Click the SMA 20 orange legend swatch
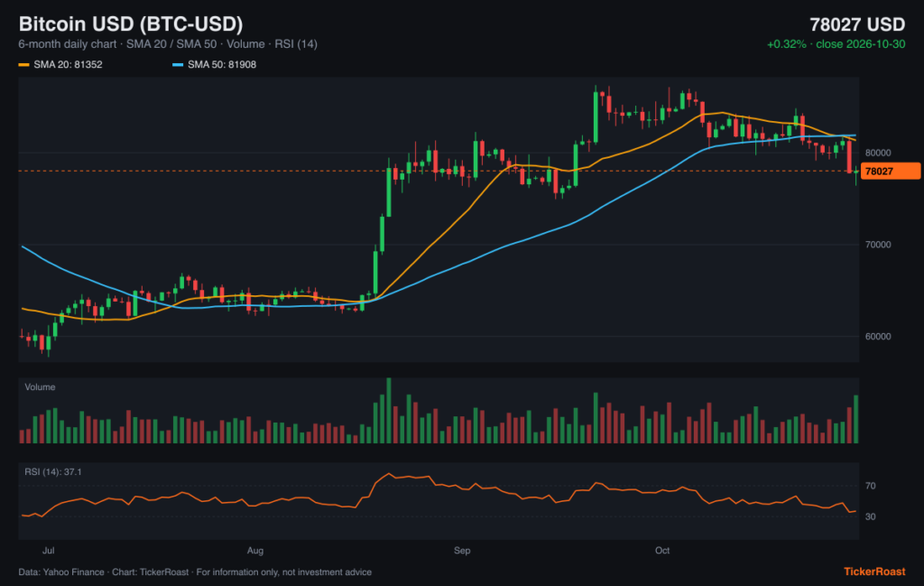 pyautogui.click(x=23, y=65)
